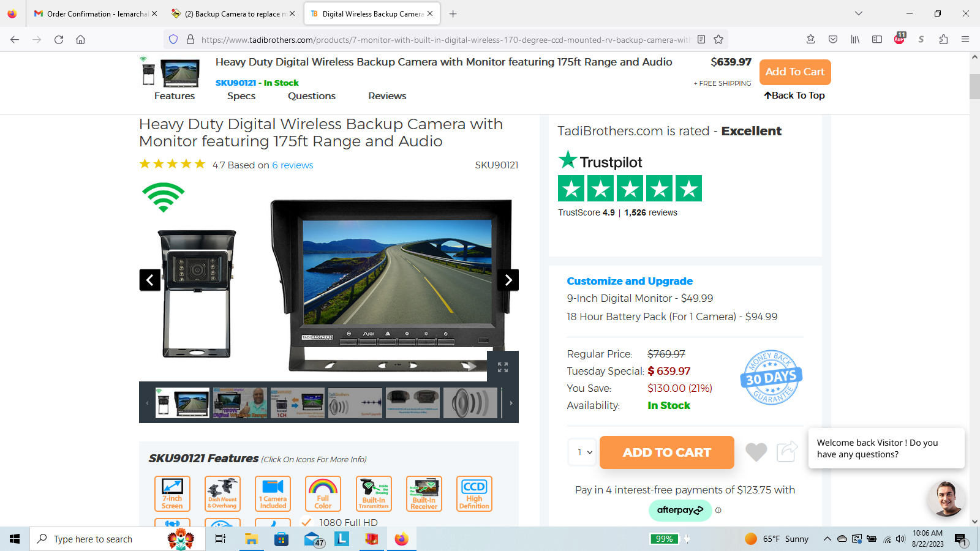980x551 pixels.
Task: Jump to the Questions section
Action: tap(312, 96)
